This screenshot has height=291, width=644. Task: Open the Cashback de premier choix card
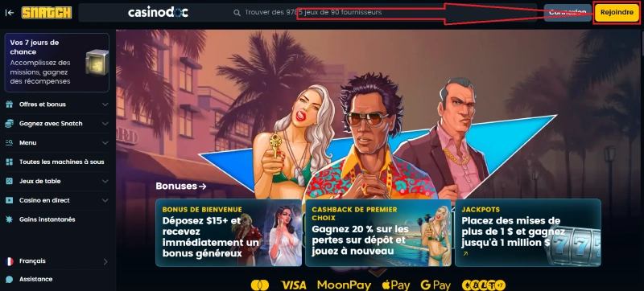click(x=378, y=233)
